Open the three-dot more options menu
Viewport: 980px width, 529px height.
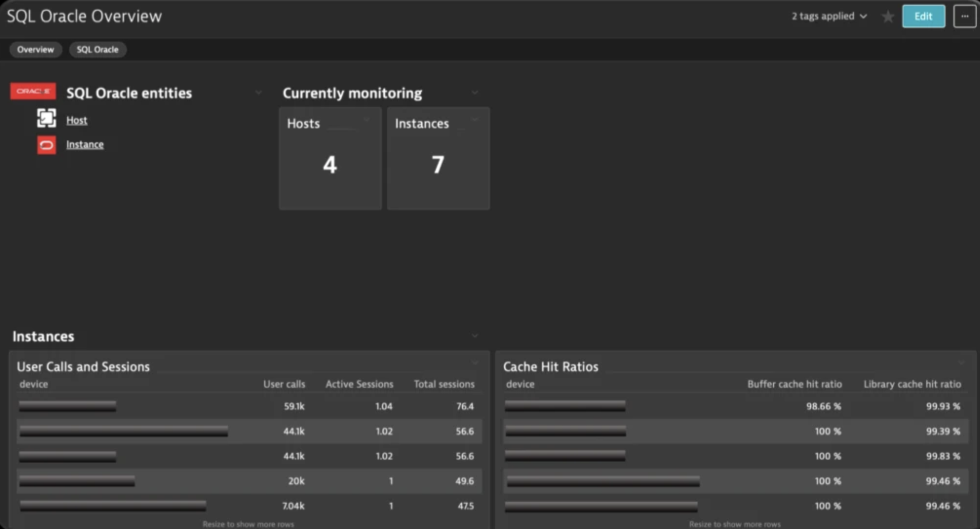(964, 17)
